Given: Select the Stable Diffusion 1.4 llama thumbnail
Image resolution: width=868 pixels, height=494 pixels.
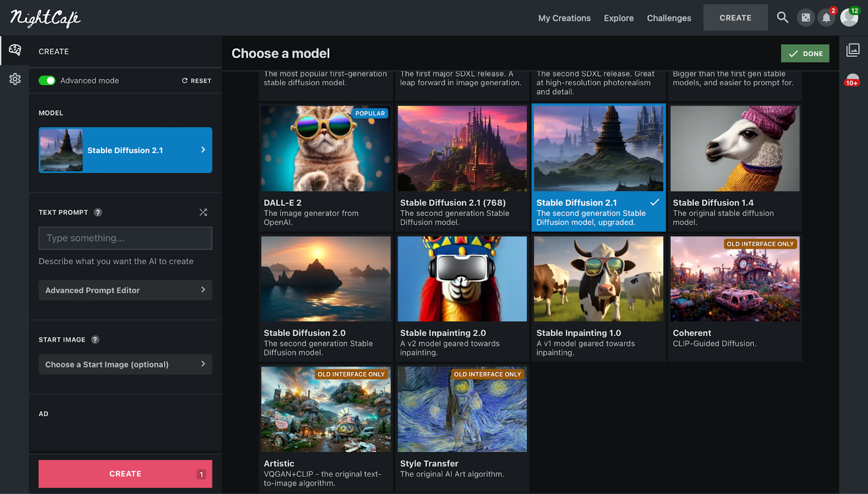Looking at the screenshot, I should point(735,148).
